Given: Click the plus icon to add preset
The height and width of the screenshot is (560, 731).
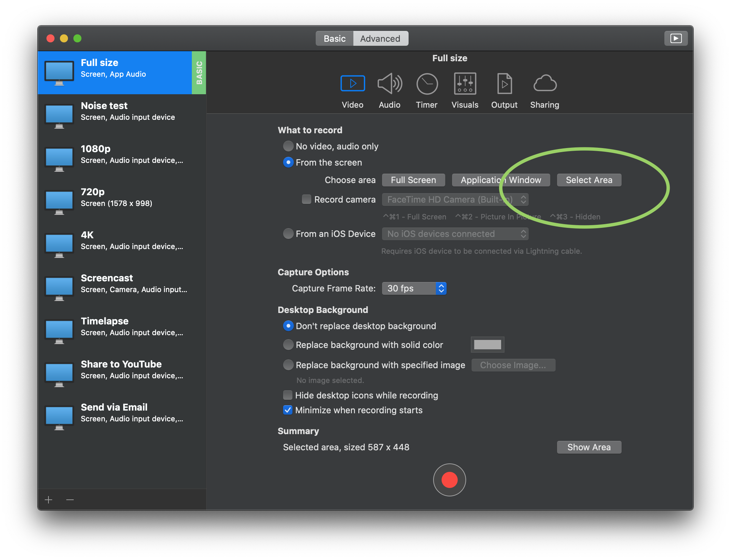Looking at the screenshot, I should pos(48,500).
